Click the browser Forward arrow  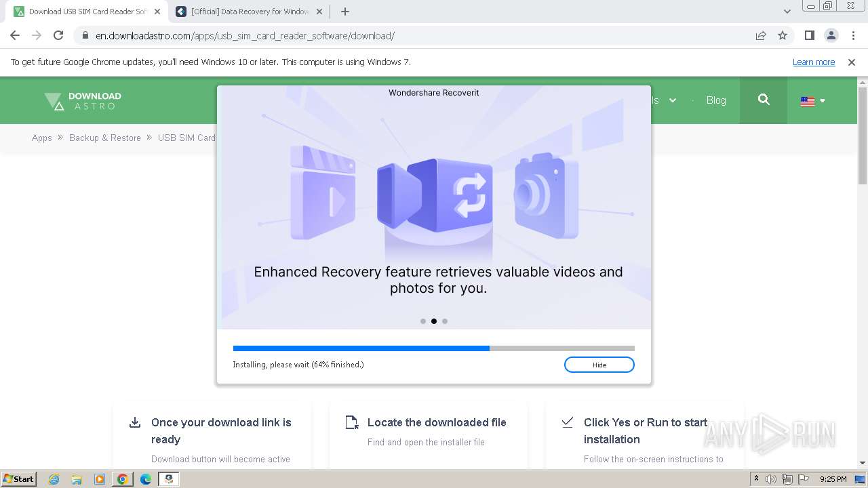coord(37,36)
